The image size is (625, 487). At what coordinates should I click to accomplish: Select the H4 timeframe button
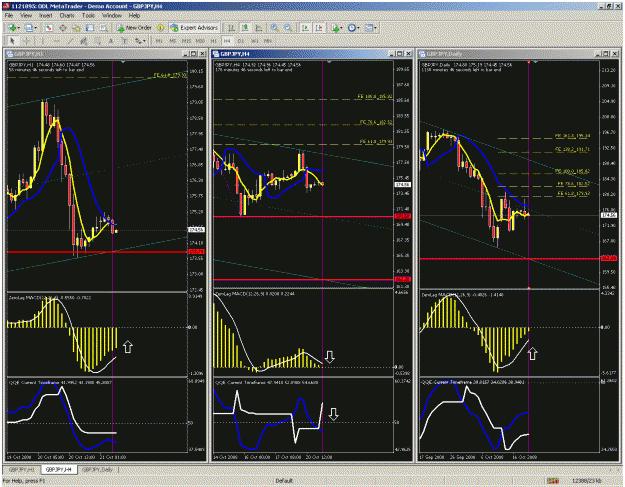tap(227, 41)
